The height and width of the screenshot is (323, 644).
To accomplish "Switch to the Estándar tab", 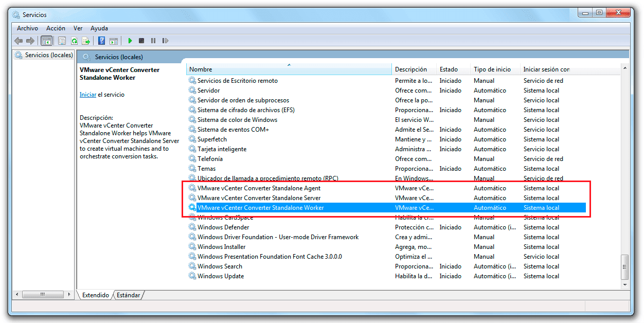I will coord(128,295).
